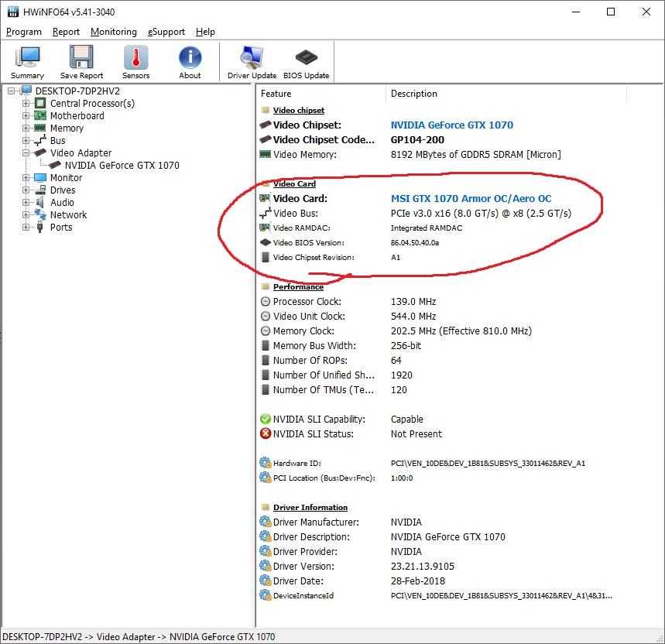
Task: Click the Memory module icon in tree
Action: (39, 128)
